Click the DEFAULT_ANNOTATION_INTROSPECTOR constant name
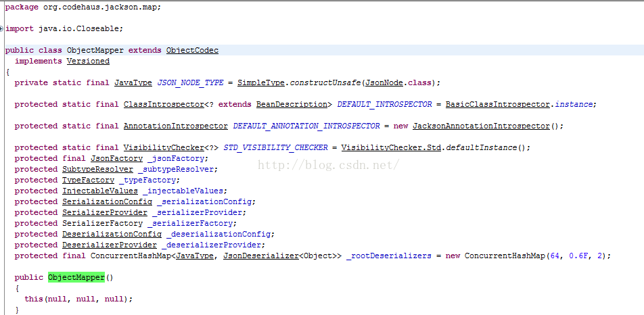The width and height of the screenshot is (644, 315). (x=306, y=126)
